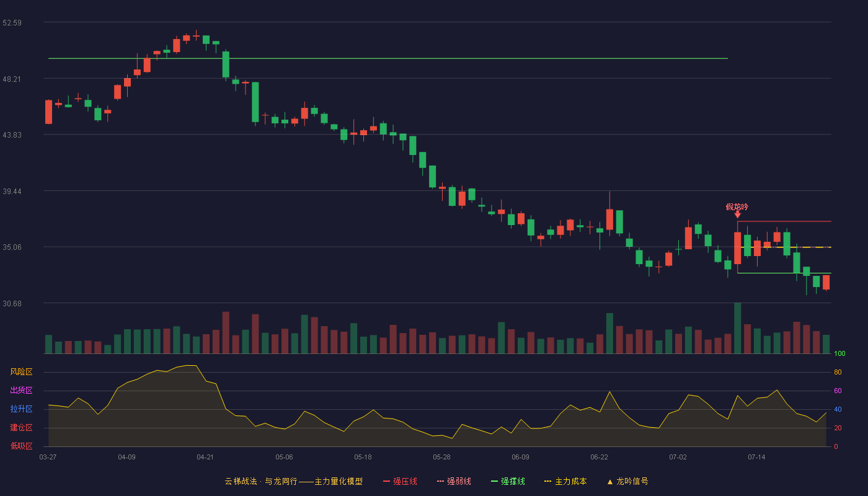Click the 35.06 price axis label
This screenshot has width=868, height=496.
(12, 247)
